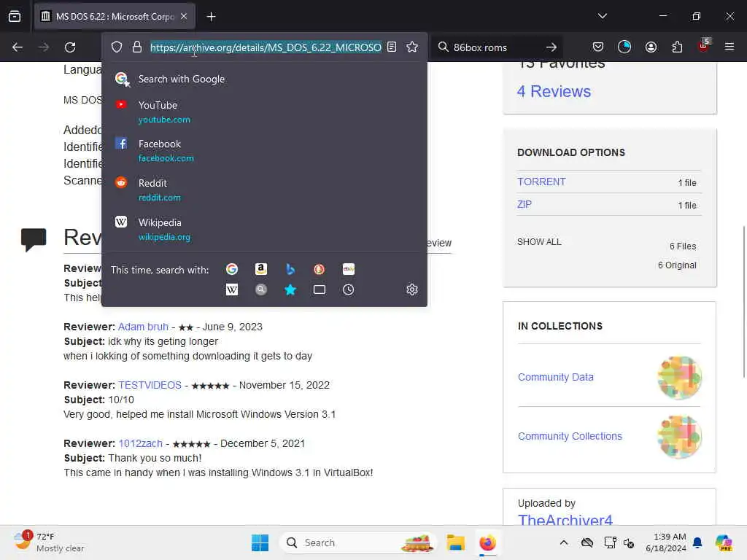The height and width of the screenshot is (560, 747).
Task: Open Community Data thumbnail image
Action: tap(679, 377)
